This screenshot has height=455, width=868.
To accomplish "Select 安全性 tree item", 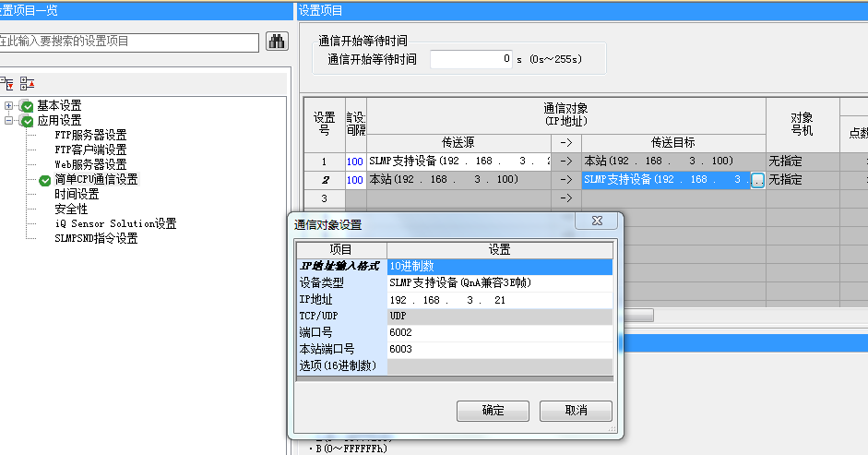I will click(71, 210).
